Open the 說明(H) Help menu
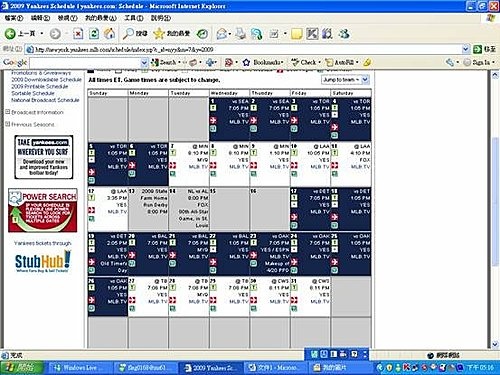 161,18
